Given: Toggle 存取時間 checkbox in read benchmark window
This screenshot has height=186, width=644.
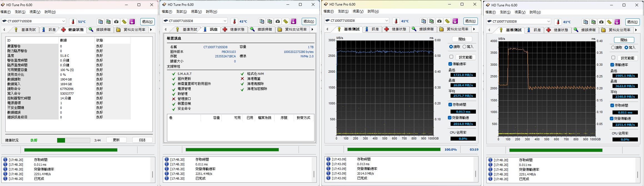Looking at the screenshot, I should pyautogui.click(x=450, y=105).
